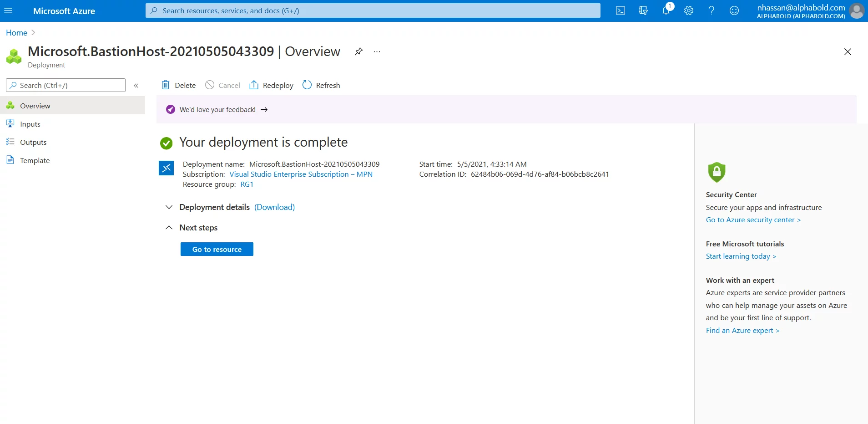
Task: Click the Outputs list icon in sidebar
Action: coord(10,142)
